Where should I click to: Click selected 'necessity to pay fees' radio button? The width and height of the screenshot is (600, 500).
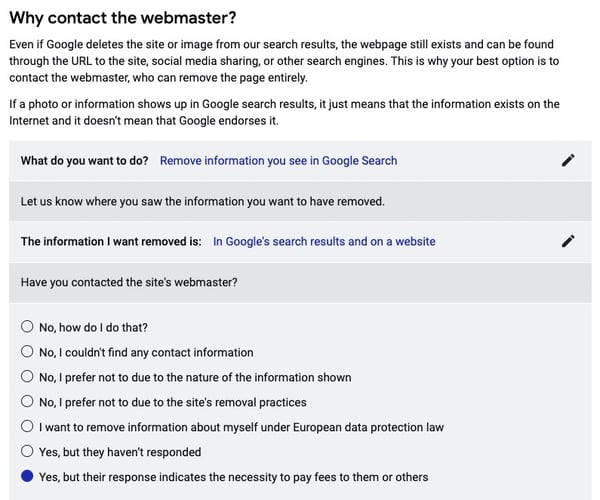[x=27, y=477]
